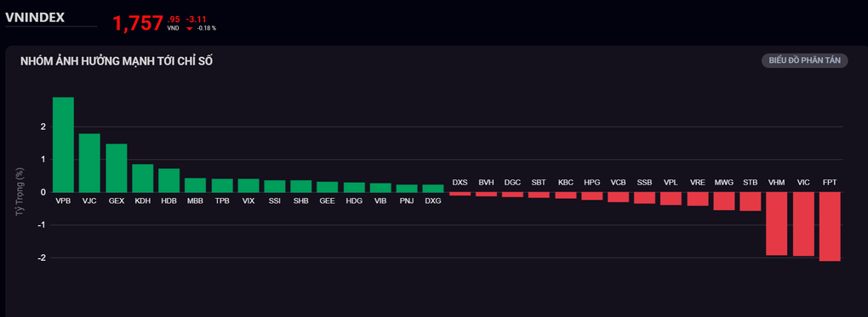The height and width of the screenshot is (317, 868).
Task: Click the NHÓM ẢNH HƯỞNG MẠNH TỚI CHỈ SỐ heading
Action: tap(117, 61)
